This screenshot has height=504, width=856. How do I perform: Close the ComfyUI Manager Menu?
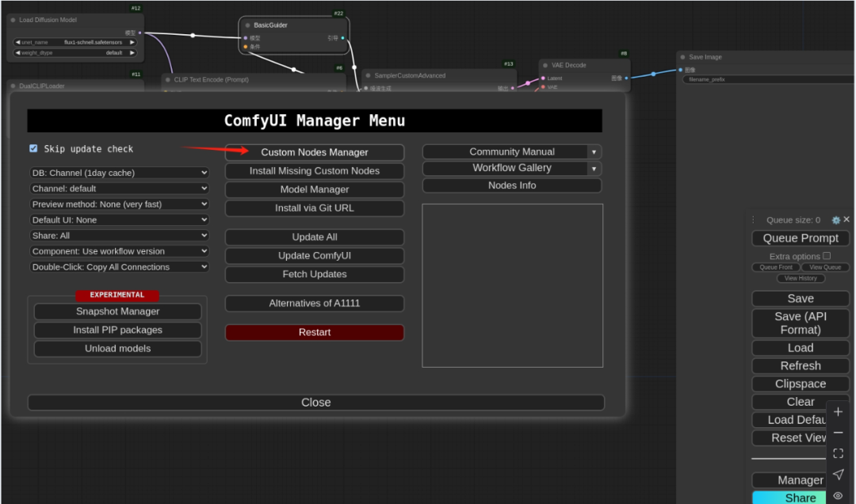pos(316,403)
